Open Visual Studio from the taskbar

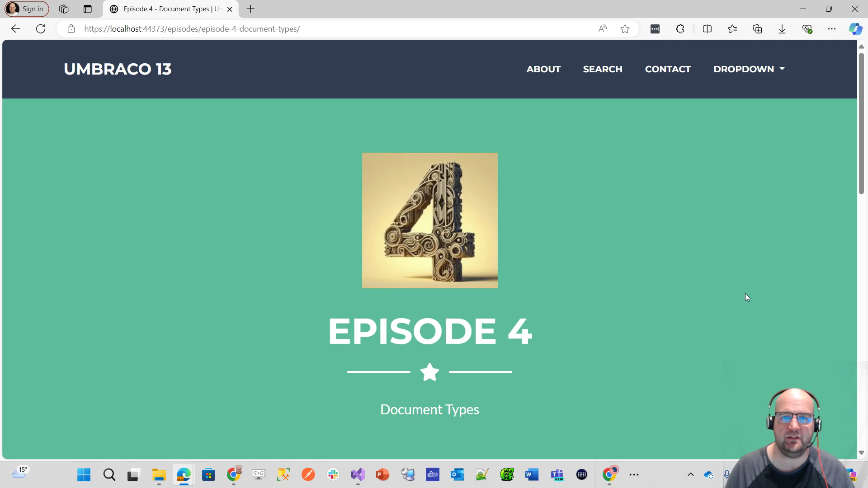[358, 475]
